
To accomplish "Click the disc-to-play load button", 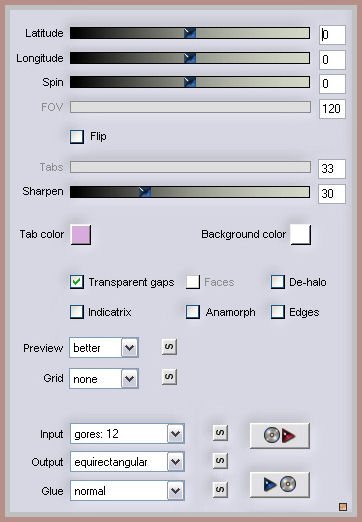I will click(280, 435).
